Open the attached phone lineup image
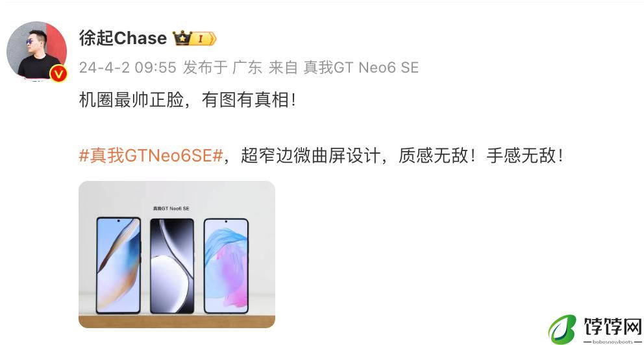Screen dimensions: 644x345 177,254
